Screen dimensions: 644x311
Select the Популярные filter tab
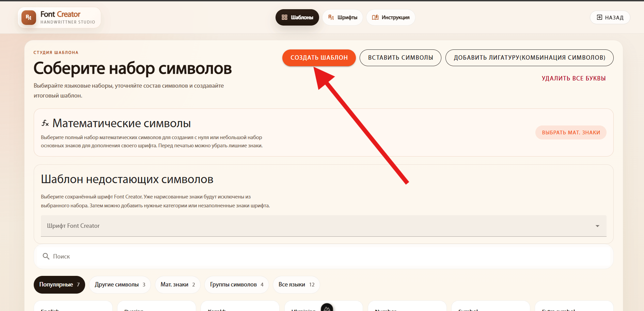point(59,285)
